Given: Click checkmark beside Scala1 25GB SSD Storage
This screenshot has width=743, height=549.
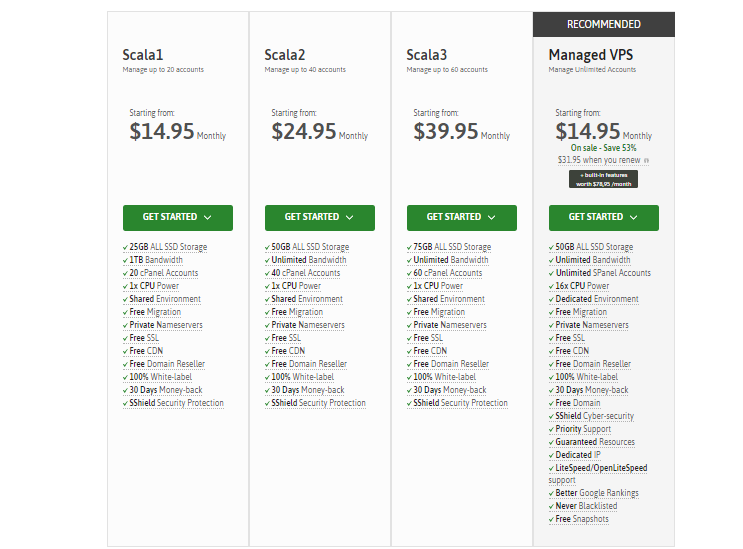Looking at the screenshot, I should pyautogui.click(x=125, y=247).
